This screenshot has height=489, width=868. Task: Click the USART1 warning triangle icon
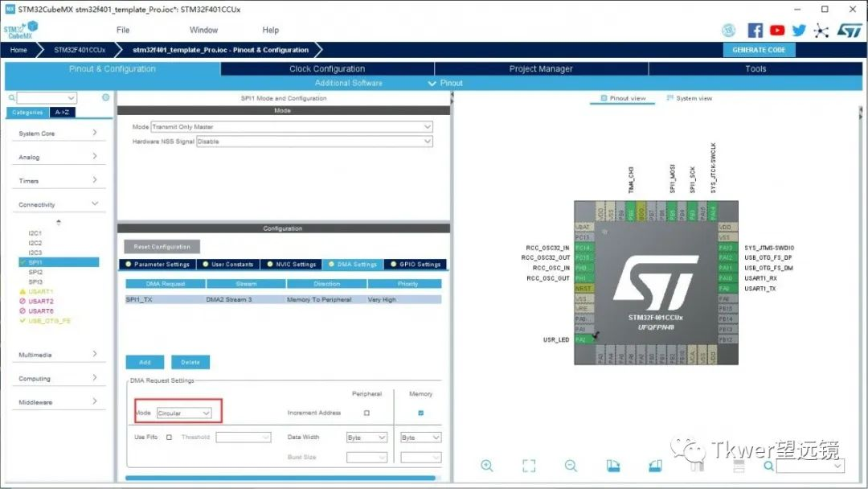click(x=23, y=291)
